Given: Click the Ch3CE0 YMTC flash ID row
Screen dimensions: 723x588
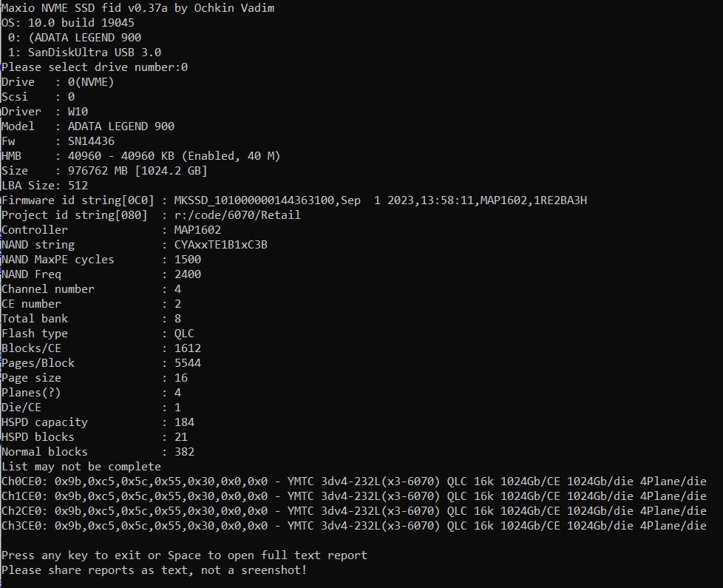Looking at the screenshot, I should click(353, 526).
